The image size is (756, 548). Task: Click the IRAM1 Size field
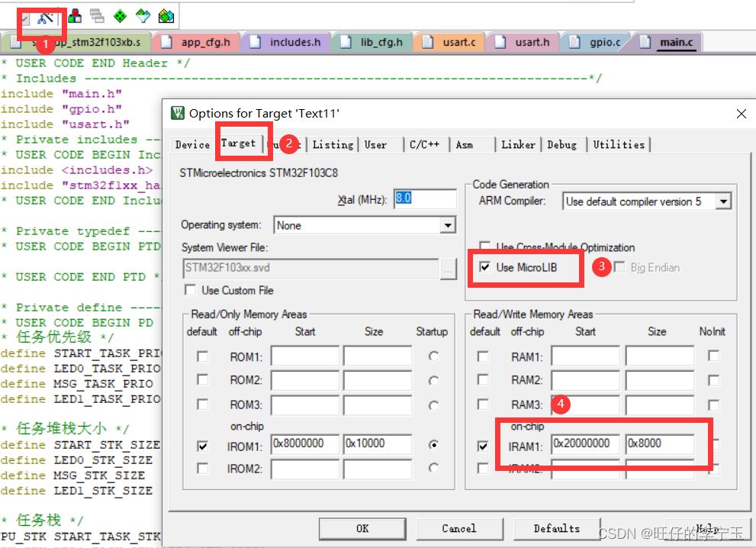tap(660, 443)
